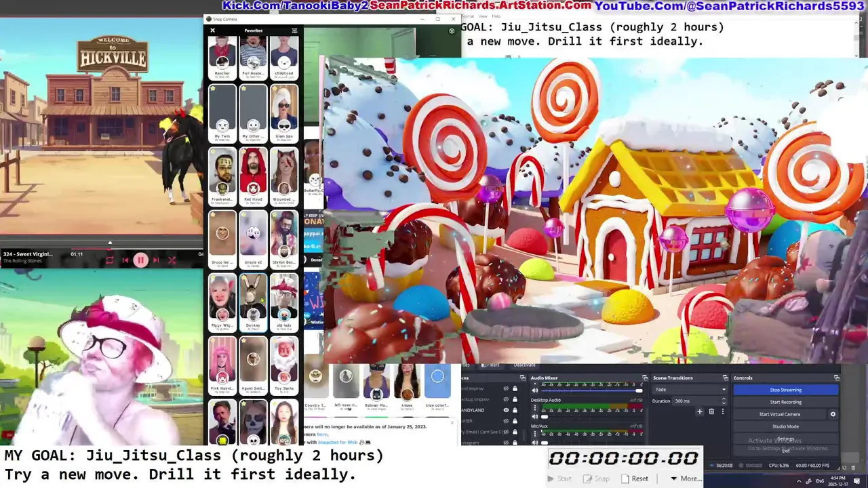Select the Glam Spa lens
This screenshot has width=868, height=488.
point(284,113)
